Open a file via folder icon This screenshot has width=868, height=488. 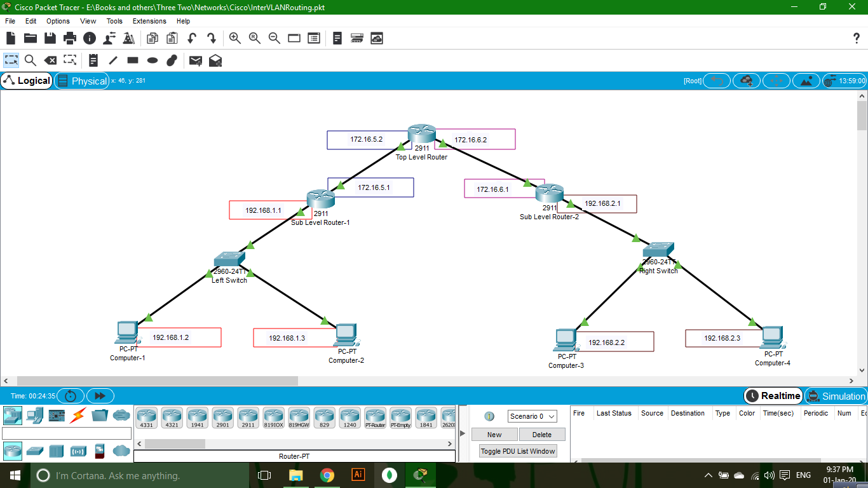(31, 38)
